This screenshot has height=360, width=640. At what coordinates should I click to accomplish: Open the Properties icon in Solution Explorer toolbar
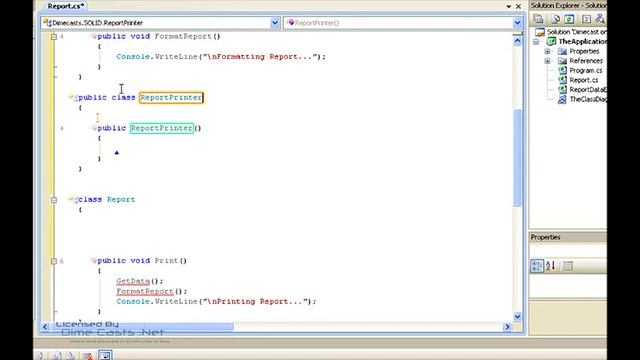[538, 19]
